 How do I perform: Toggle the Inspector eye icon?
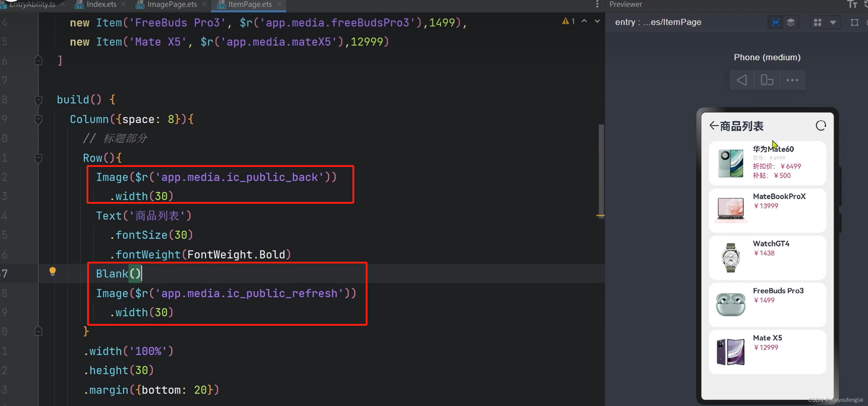point(775,22)
